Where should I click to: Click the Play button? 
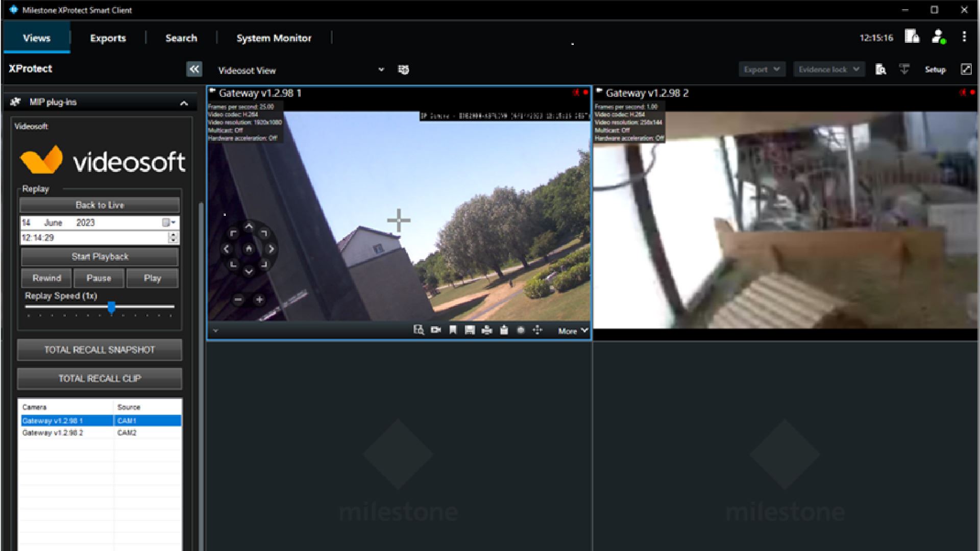(x=152, y=278)
